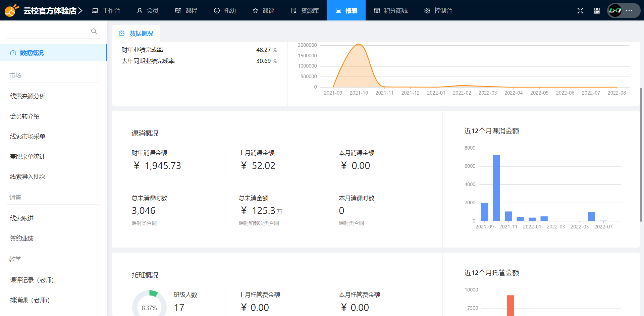This screenshot has height=316, width=644.
Task: Click the 2021-10 peak of the area chart
Action: click(x=359, y=44)
